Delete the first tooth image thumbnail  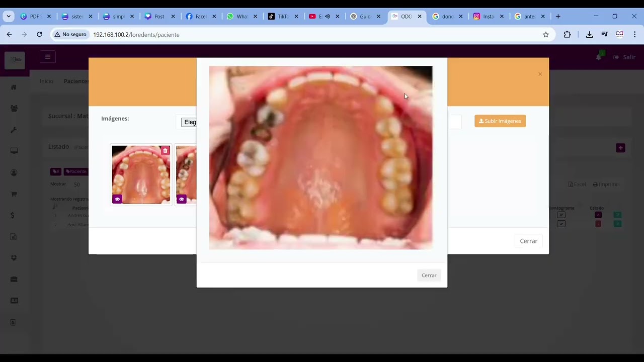click(165, 151)
